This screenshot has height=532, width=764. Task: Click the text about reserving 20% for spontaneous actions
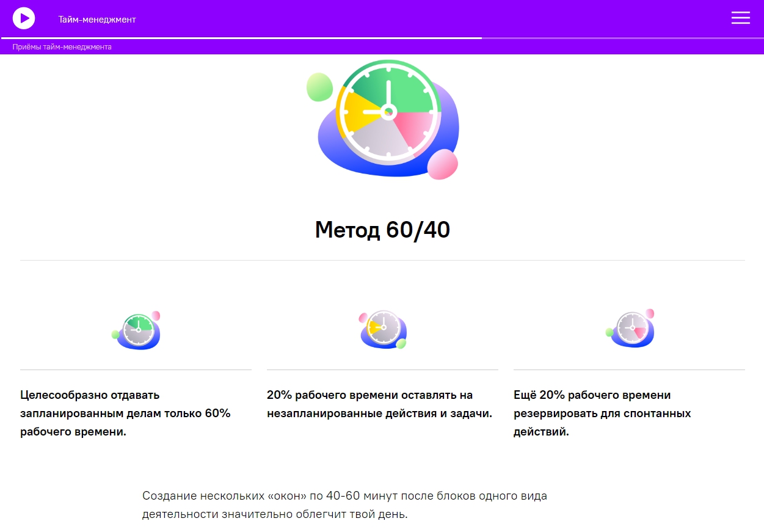pos(602,414)
